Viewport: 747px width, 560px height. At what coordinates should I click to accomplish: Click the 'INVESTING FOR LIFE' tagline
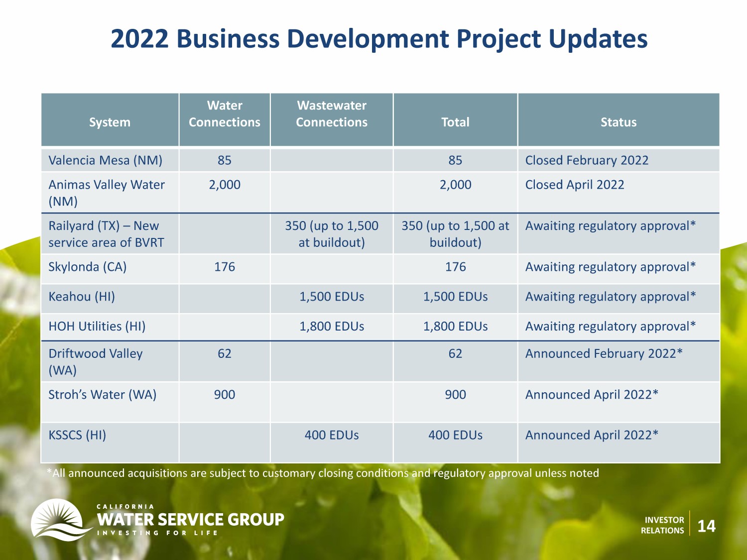157,533
